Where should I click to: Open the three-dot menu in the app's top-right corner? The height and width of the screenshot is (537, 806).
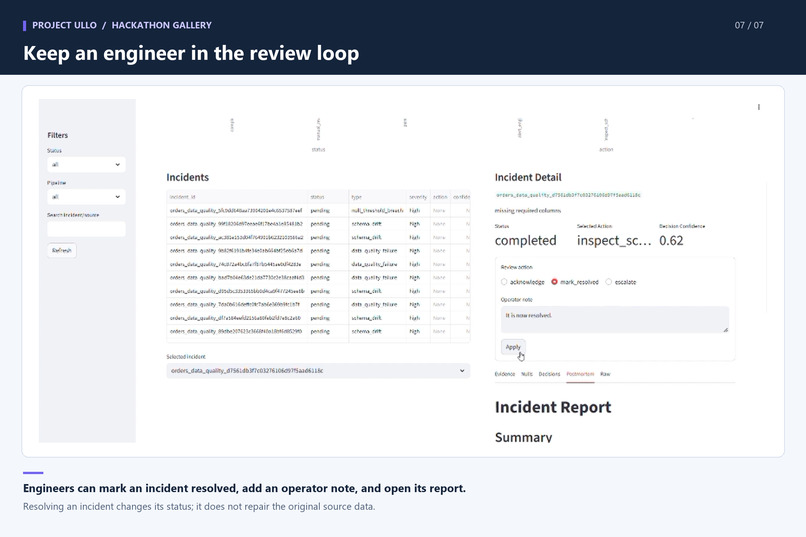point(759,107)
